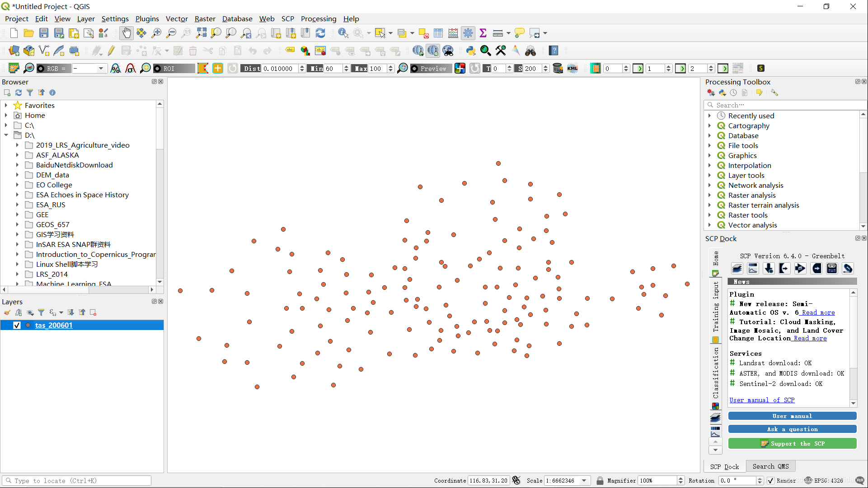Image resolution: width=868 pixels, height=488 pixels.
Task: Expand the Raster analysis toolbox group
Action: point(709,195)
